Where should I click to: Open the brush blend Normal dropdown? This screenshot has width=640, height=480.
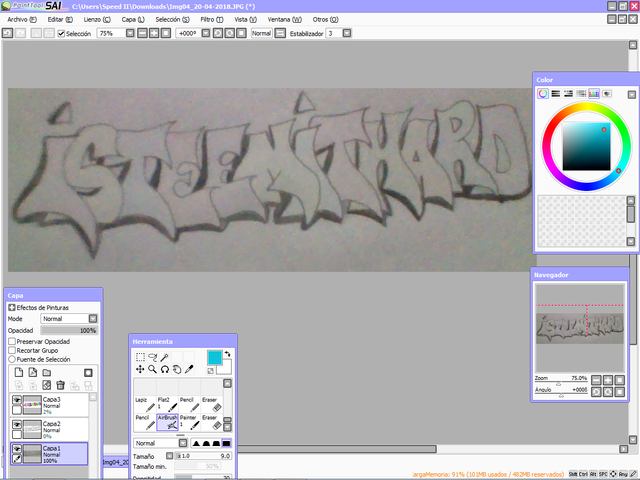coord(183,443)
